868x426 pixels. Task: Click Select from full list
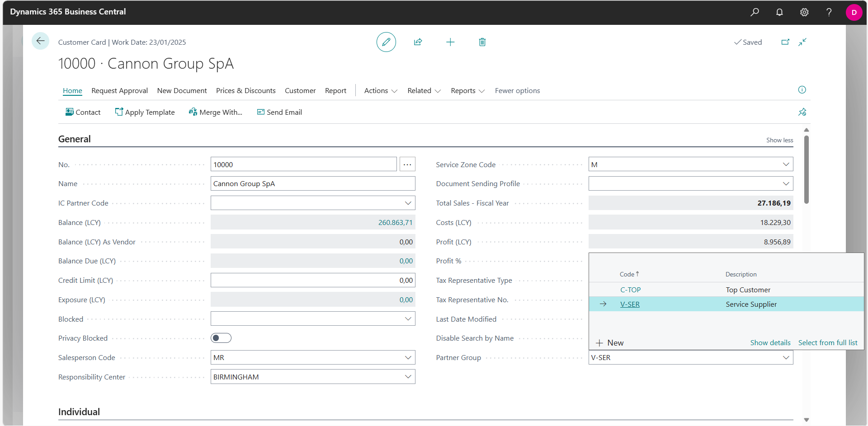click(x=828, y=343)
